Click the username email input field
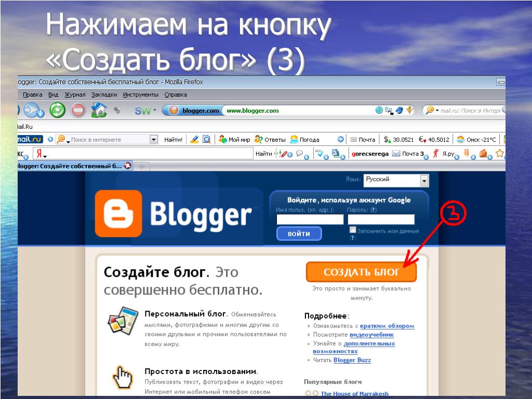The width and height of the screenshot is (532, 399). [x=310, y=219]
